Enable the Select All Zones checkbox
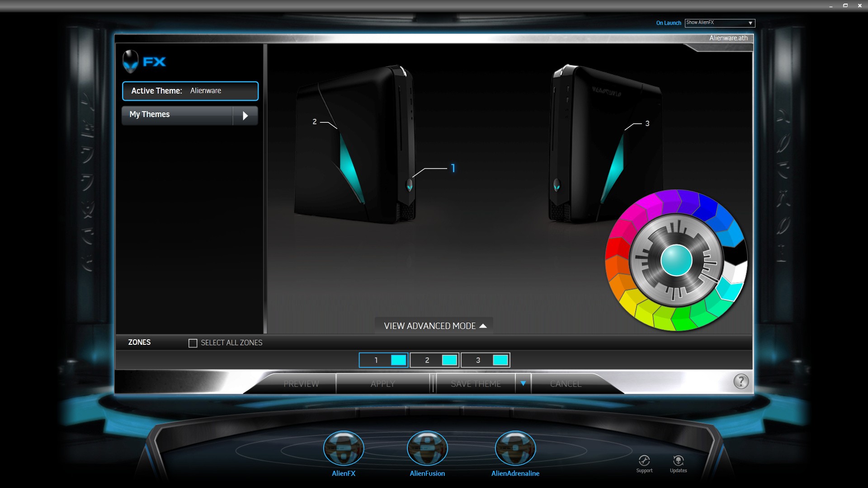Screen dimensions: 868x488 click(x=193, y=343)
